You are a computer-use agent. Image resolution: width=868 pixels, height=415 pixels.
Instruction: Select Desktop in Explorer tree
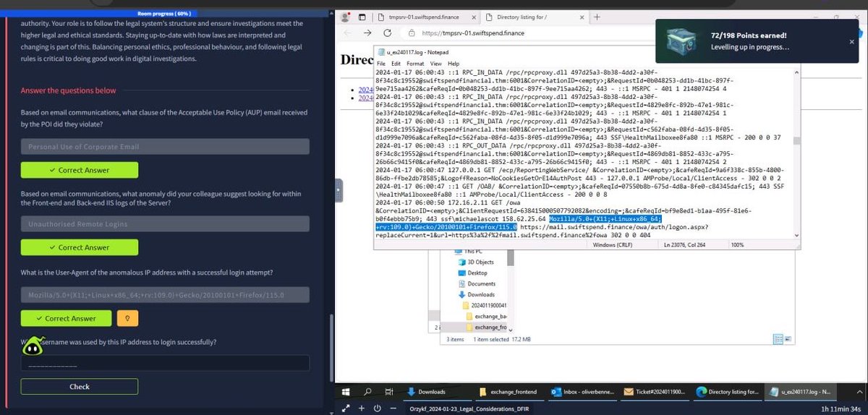tap(472, 273)
